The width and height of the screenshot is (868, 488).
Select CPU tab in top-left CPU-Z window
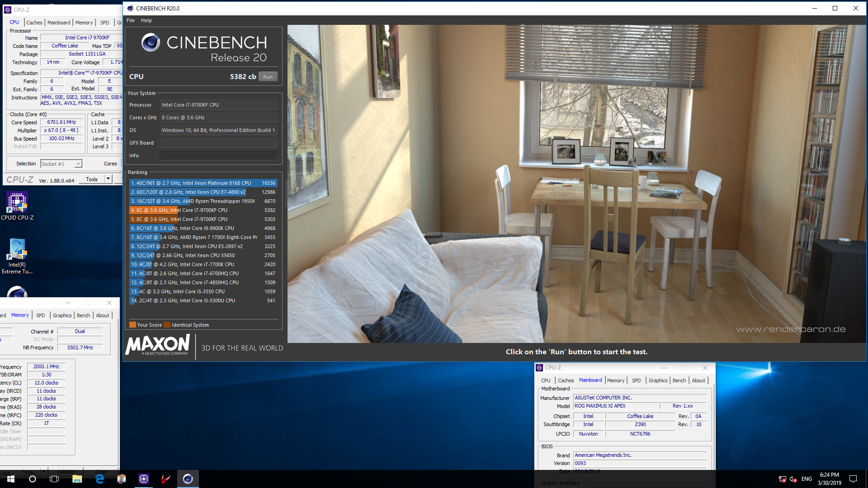(14, 22)
